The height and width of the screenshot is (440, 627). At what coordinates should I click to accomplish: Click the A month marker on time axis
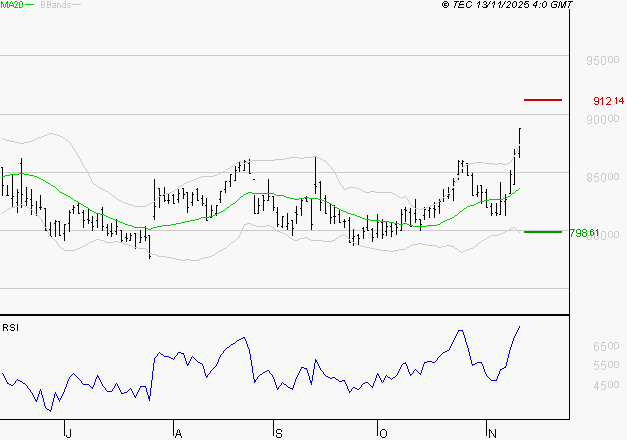click(x=179, y=433)
